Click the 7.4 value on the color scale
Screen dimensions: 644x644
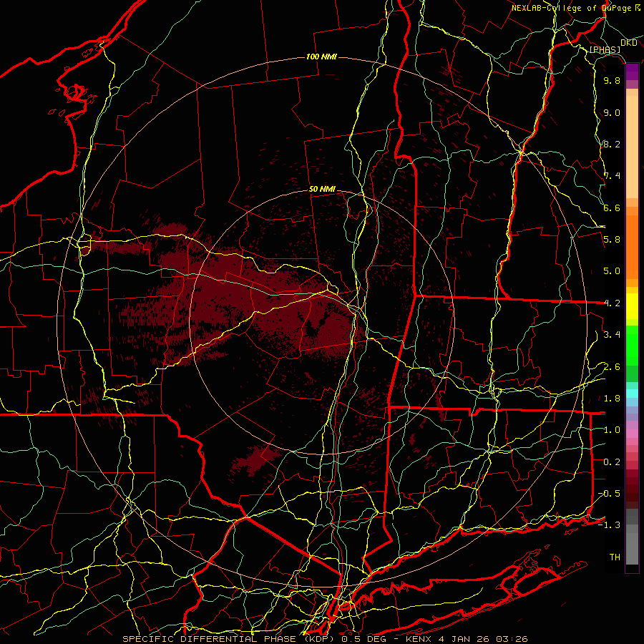tap(612, 176)
